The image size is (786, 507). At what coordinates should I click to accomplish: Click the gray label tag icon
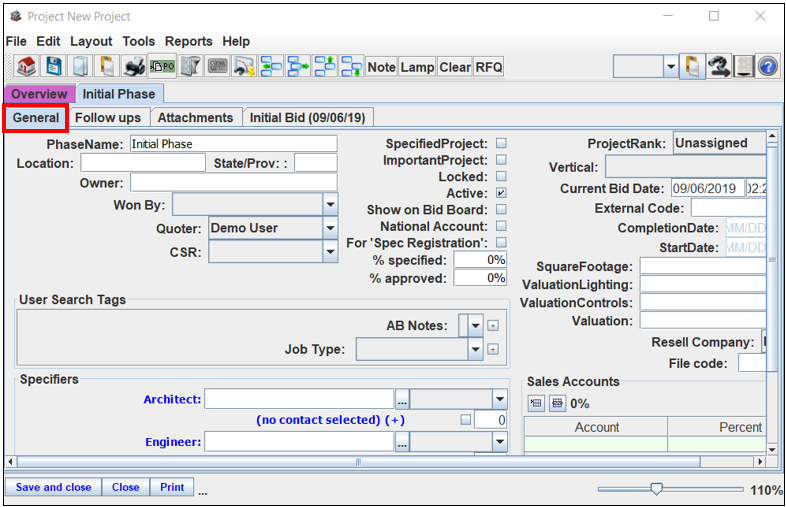point(217,66)
